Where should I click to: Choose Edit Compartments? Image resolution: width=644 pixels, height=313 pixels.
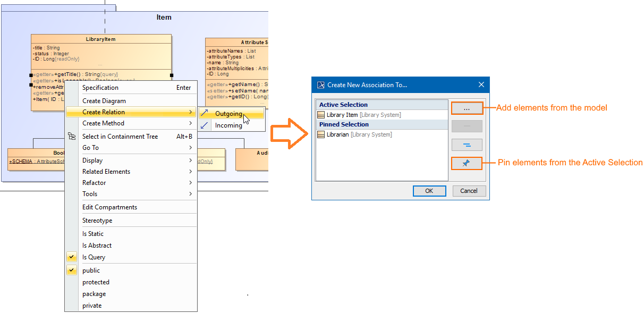point(131,207)
